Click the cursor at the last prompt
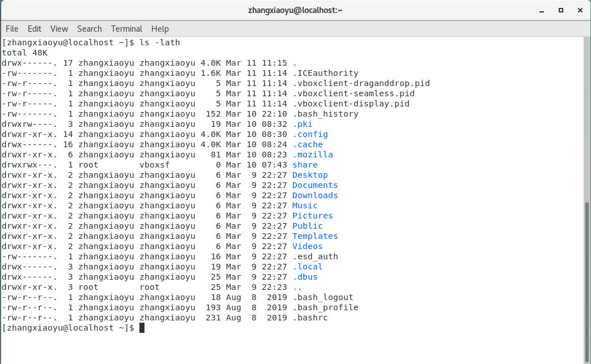This screenshot has height=364, width=591. pyautogui.click(x=142, y=328)
